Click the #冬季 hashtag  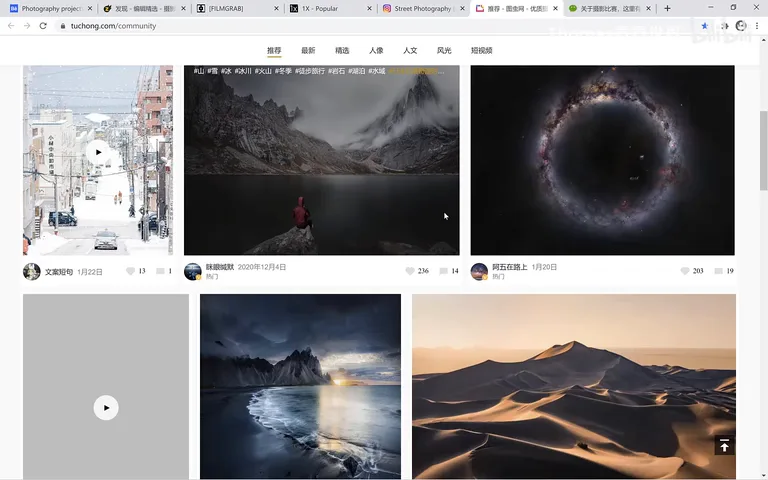point(283,71)
